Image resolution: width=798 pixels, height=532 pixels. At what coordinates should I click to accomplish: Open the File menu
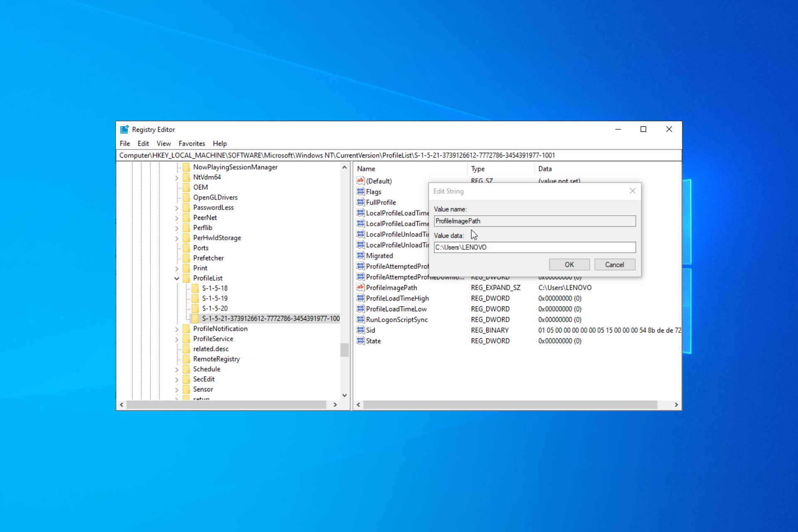(x=125, y=143)
